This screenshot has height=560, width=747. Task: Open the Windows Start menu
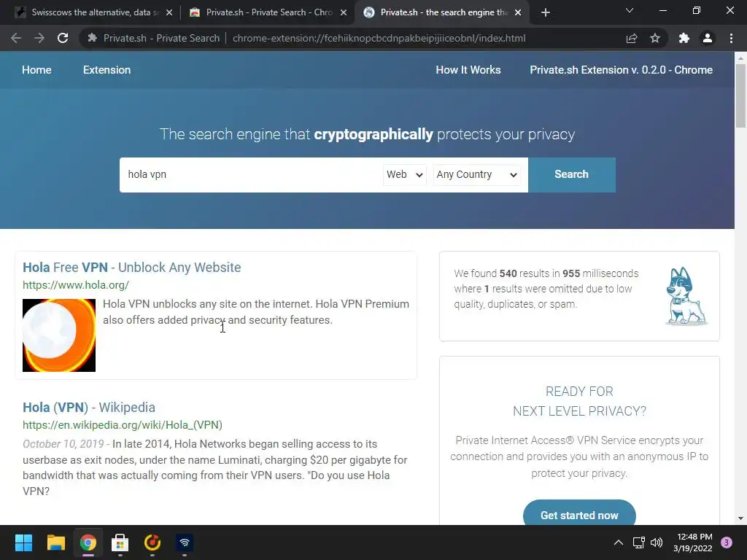tap(23, 542)
